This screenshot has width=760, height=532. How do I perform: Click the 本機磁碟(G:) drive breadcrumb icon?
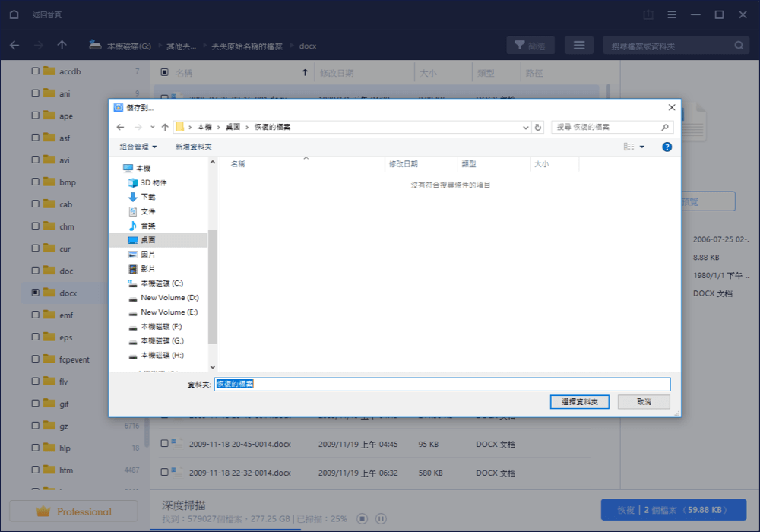point(95,45)
